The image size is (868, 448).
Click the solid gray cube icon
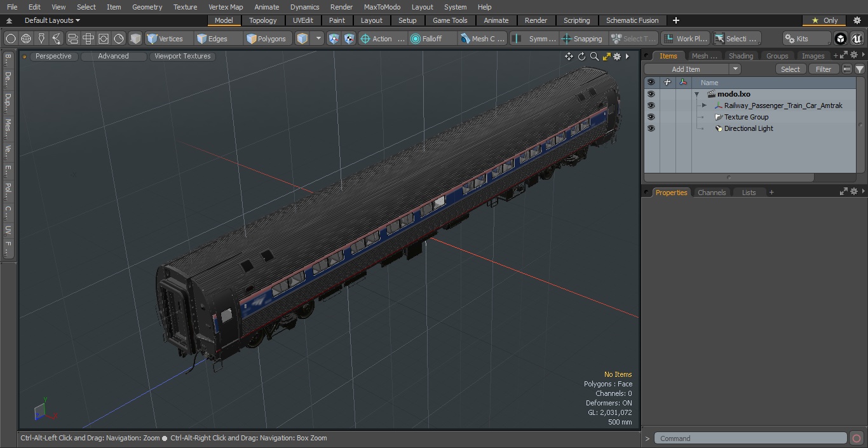click(x=135, y=39)
